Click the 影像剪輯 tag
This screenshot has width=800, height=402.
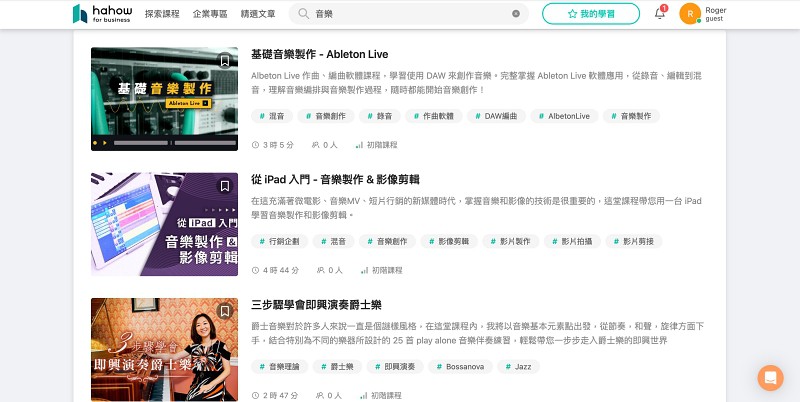449,241
